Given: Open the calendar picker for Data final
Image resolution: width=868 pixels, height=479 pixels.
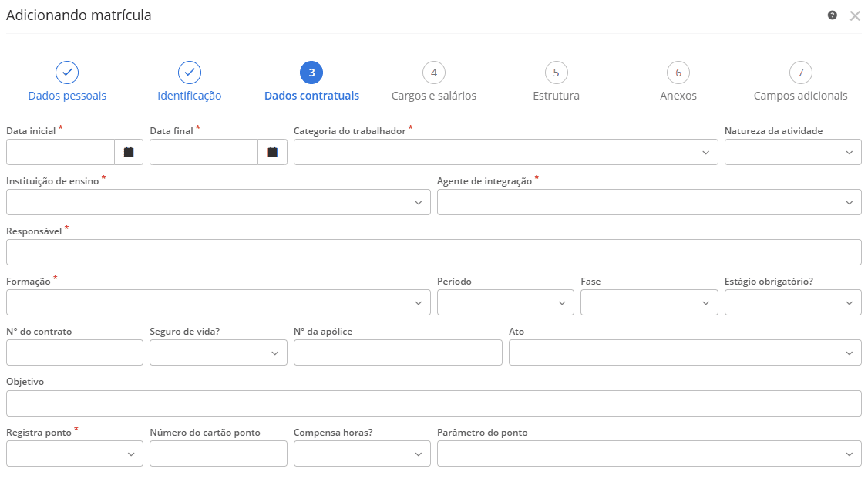Looking at the screenshot, I should tap(273, 151).
